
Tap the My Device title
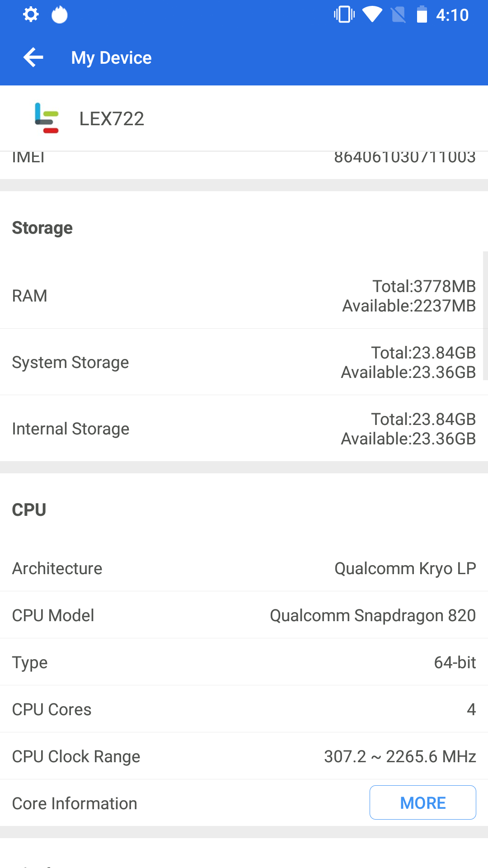tap(111, 58)
